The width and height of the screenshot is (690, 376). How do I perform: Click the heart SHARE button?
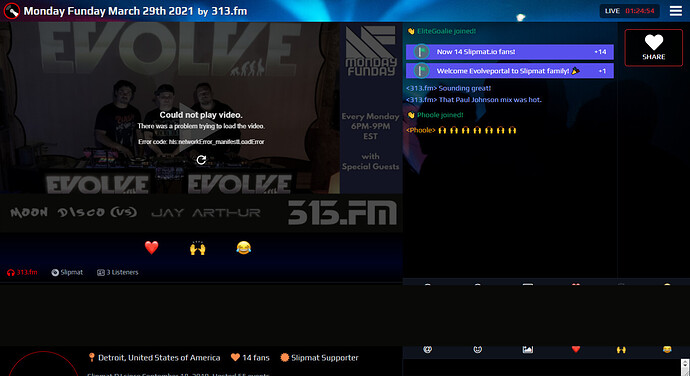click(x=653, y=48)
